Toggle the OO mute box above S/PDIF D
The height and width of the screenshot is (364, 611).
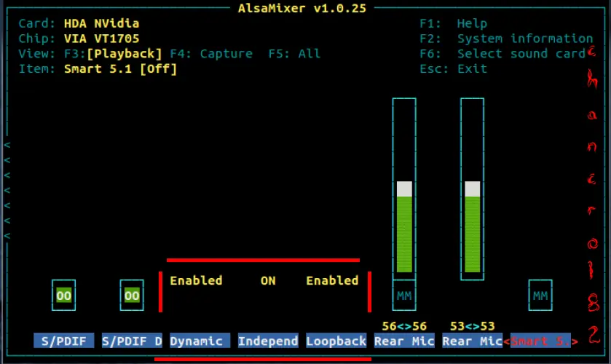[x=132, y=296]
